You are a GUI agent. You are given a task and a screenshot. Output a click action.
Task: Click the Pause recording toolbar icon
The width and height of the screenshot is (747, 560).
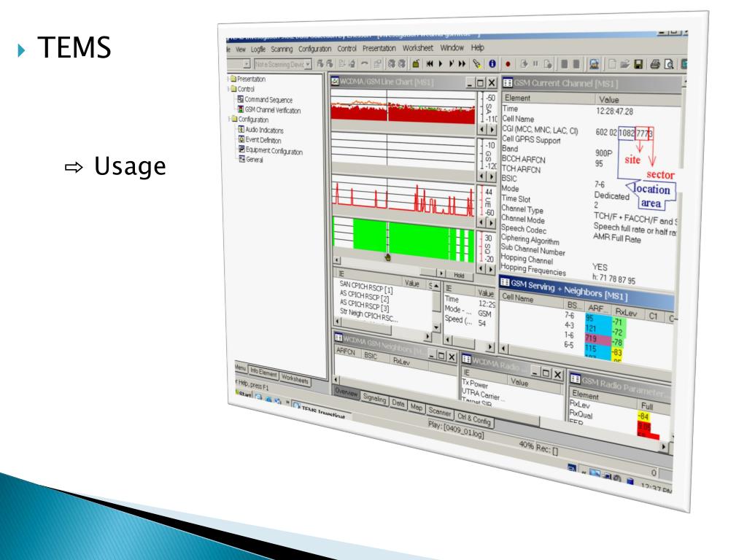(x=535, y=64)
